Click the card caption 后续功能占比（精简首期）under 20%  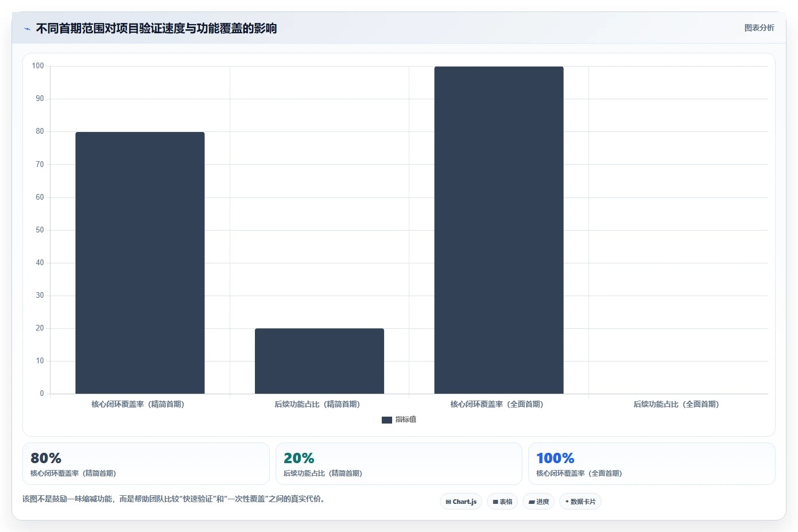[323, 473]
